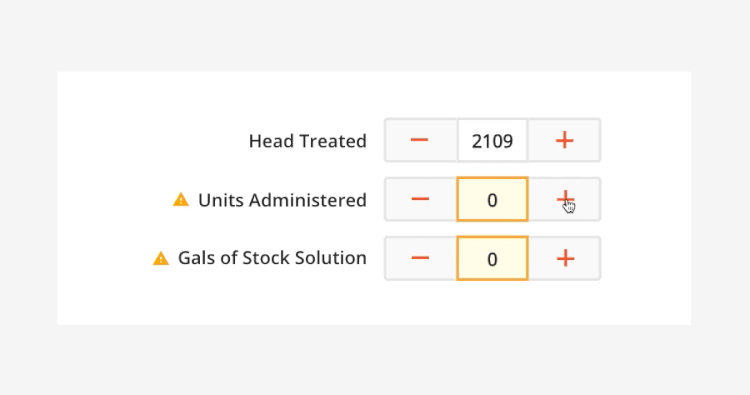Decrement stock solution gallons with red minus

pos(420,258)
